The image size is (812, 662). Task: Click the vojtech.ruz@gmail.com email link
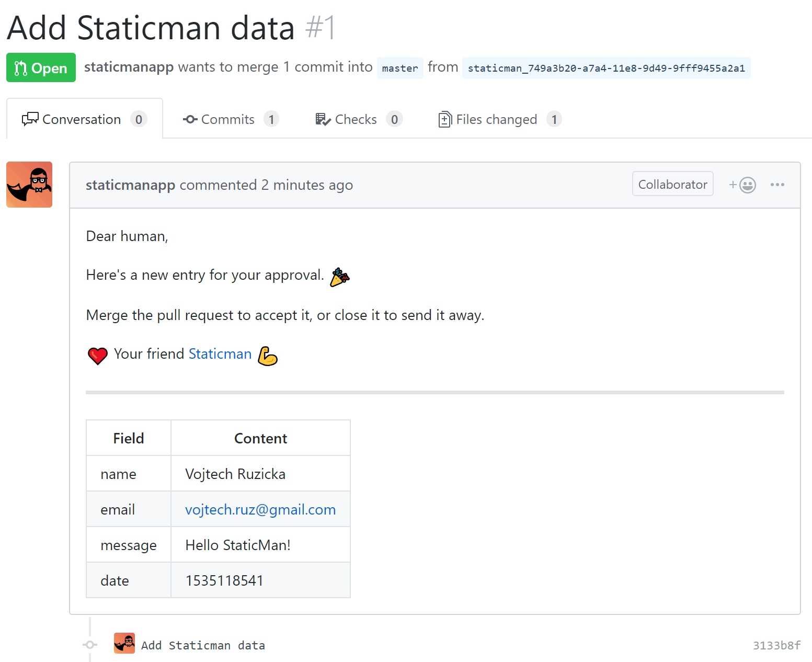point(260,510)
